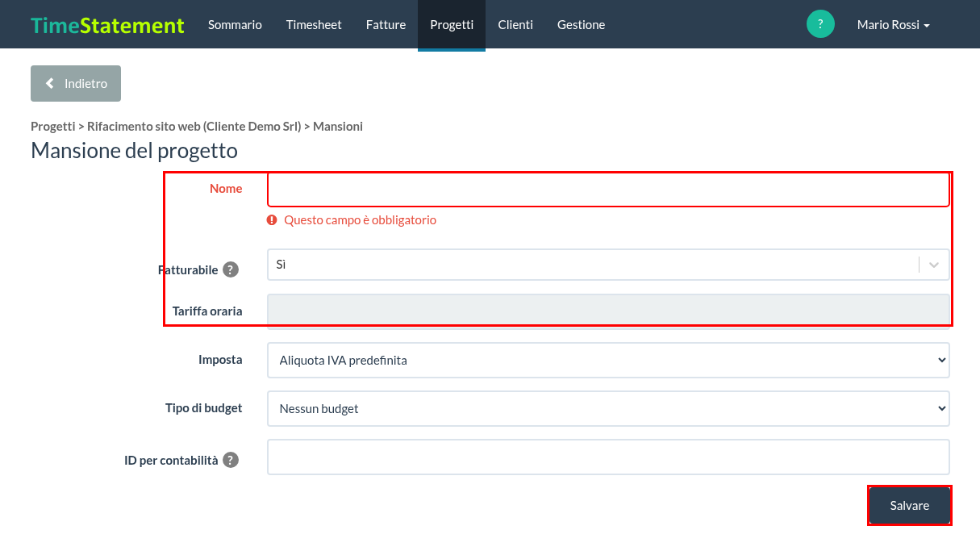Open the Tipo di budget dropdown
Screen dimensions: 980x551
pyautogui.click(x=608, y=408)
